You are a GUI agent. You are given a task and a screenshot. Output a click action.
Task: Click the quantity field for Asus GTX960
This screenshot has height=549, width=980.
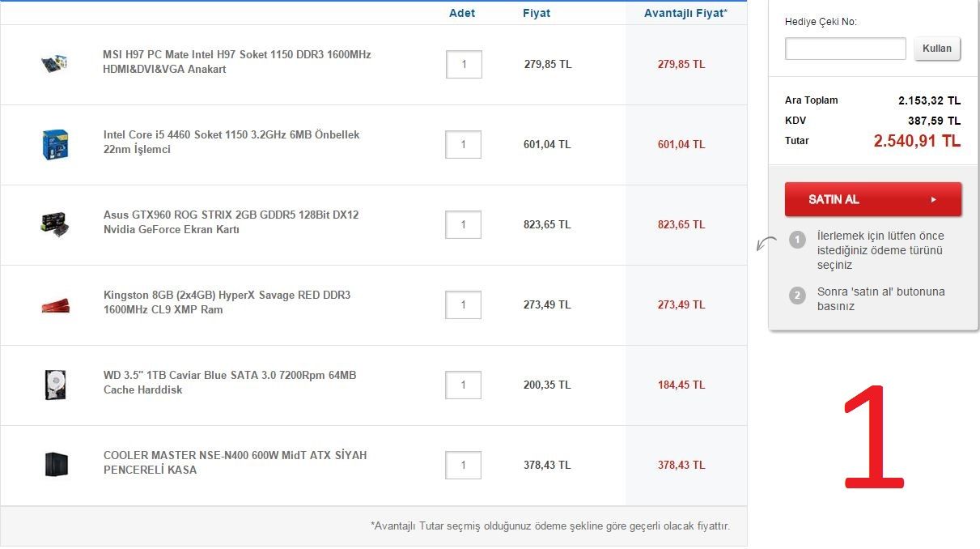point(464,224)
